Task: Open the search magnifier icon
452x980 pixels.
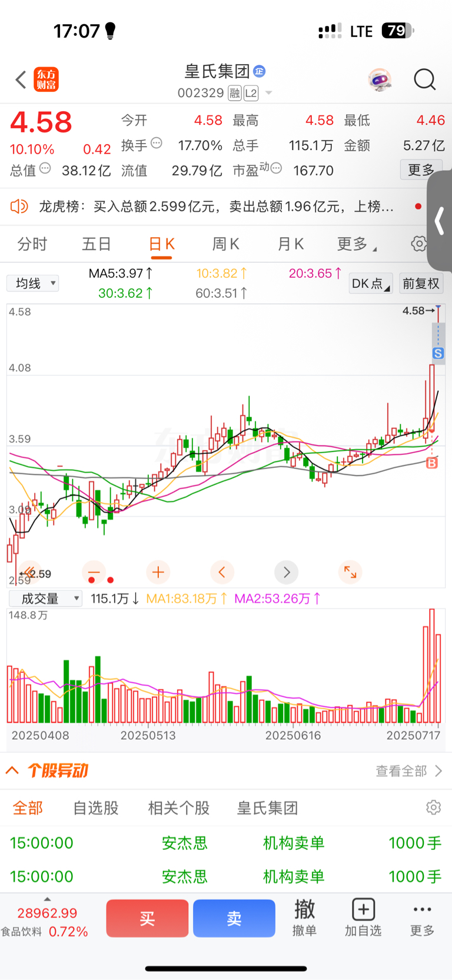Action: 424,79
